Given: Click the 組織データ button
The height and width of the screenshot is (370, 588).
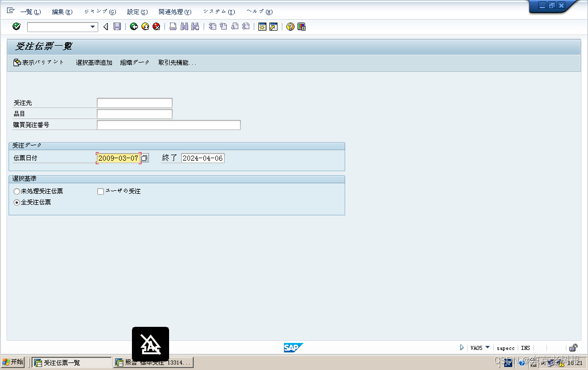Looking at the screenshot, I should [x=134, y=63].
